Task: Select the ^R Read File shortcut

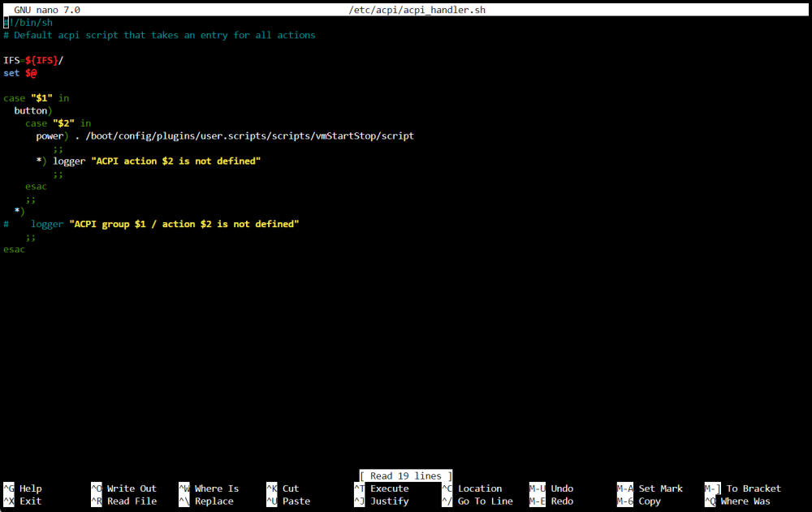Action: pos(123,501)
